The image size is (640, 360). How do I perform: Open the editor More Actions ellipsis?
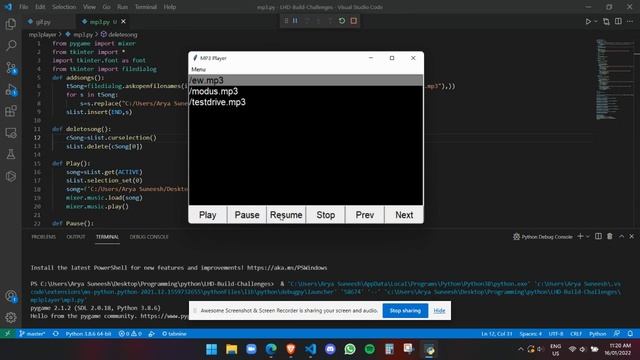click(630, 21)
